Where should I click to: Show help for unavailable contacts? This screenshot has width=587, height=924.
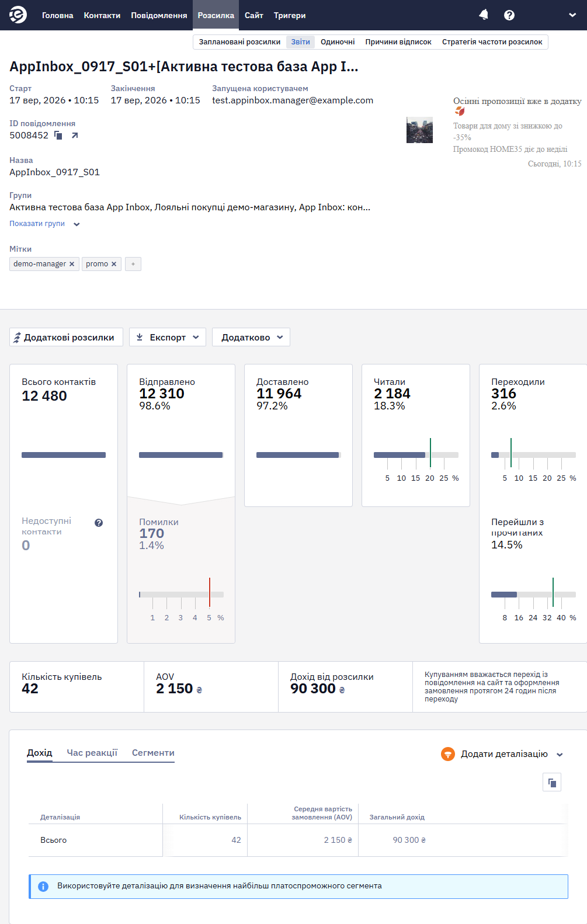(99, 523)
